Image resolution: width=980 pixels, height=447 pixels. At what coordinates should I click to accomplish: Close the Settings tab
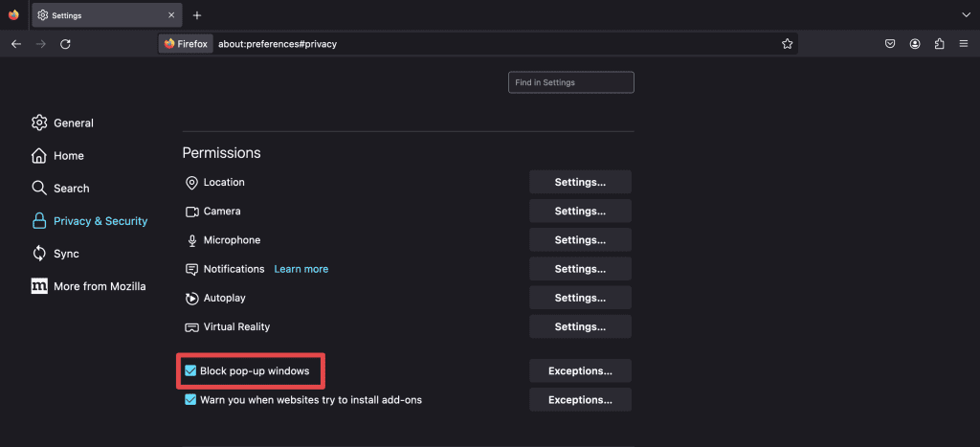171,15
